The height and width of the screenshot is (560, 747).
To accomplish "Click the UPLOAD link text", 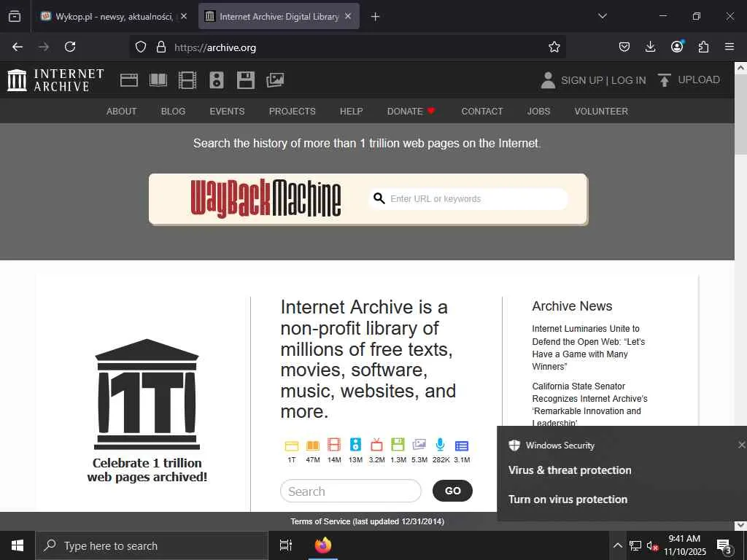I will click(x=699, y=79).
